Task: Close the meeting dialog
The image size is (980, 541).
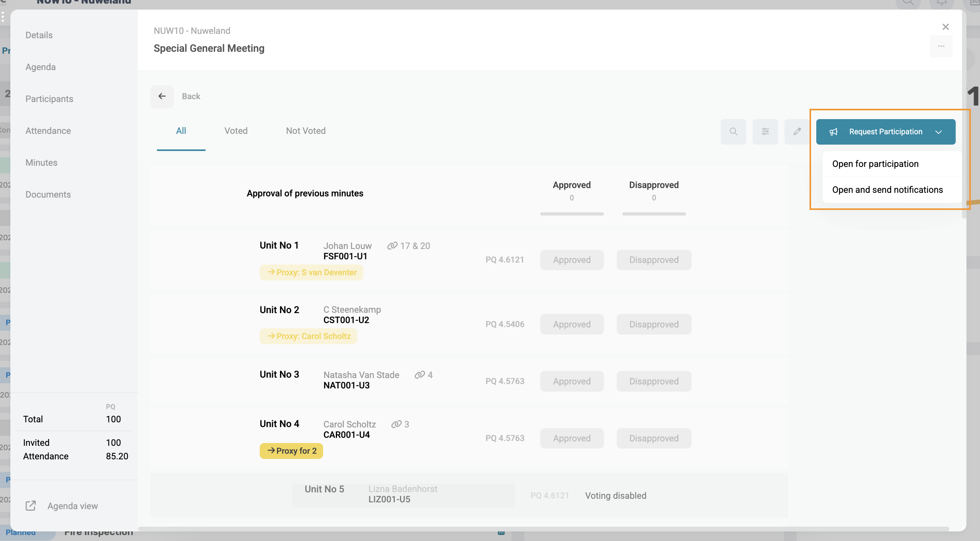Action: point(945,27)
